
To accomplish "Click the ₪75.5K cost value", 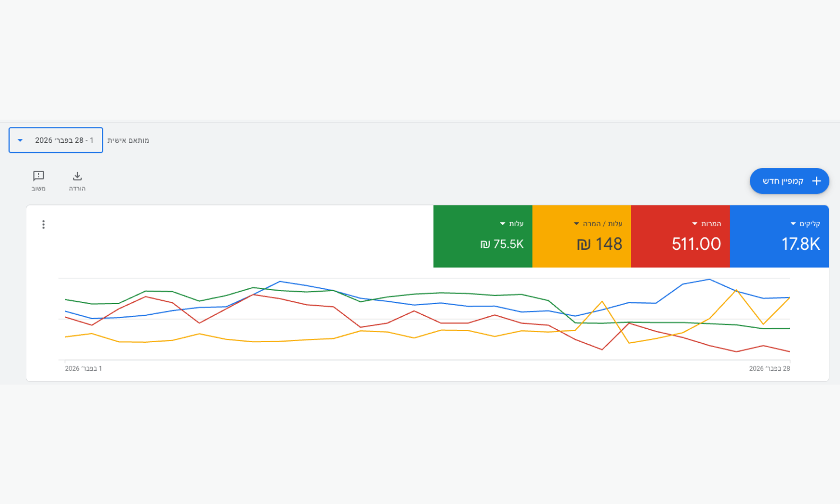I will click(x=502, y=244).
